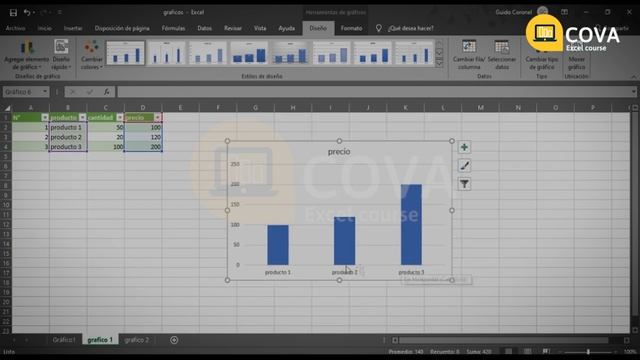Switch to the Gráfico1 sheet tab
Image resolution: width=640 pixels, height=360 pixels.
pos(64,340)
